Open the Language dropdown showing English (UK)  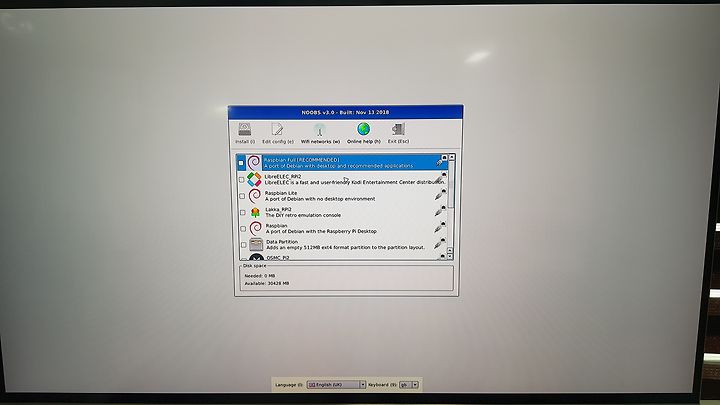(336, 384)
